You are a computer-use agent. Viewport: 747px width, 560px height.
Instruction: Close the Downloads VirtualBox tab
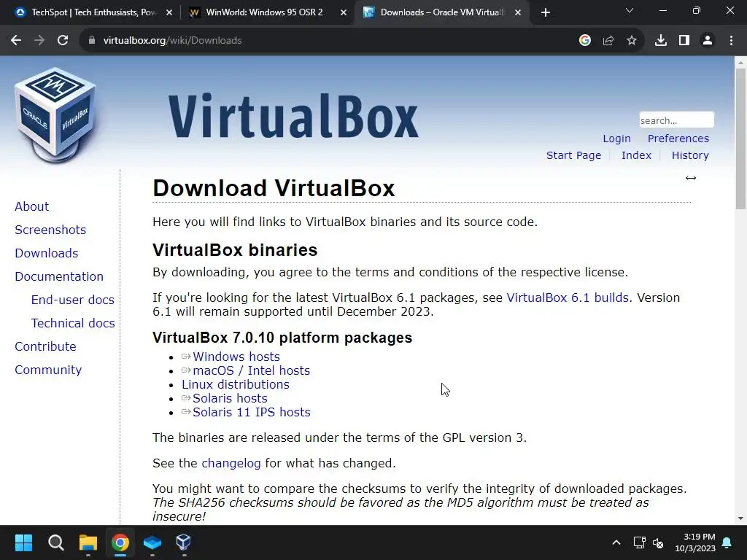click(x=518, y=13)
